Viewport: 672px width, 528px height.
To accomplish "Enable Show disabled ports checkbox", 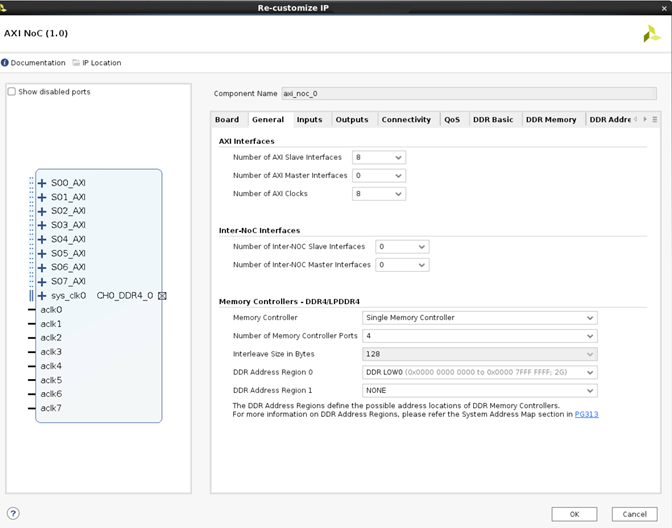I will pos(12,92).
